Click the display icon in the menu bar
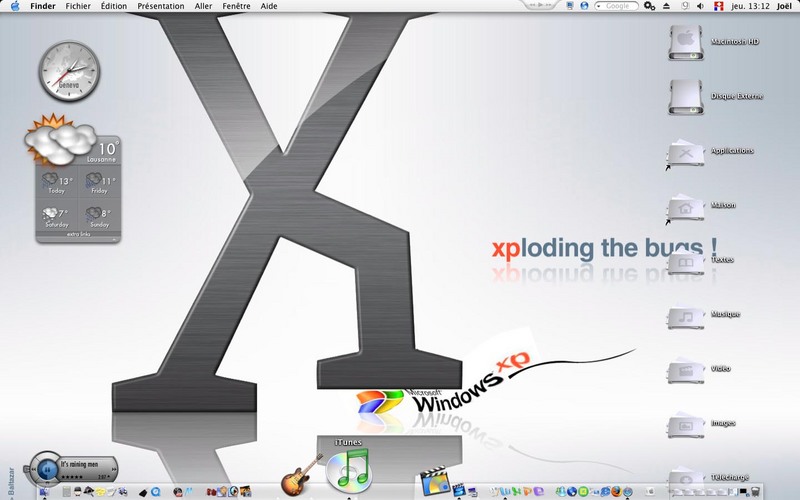The height and width of the screenshot is (500, 800). [570, 6]
